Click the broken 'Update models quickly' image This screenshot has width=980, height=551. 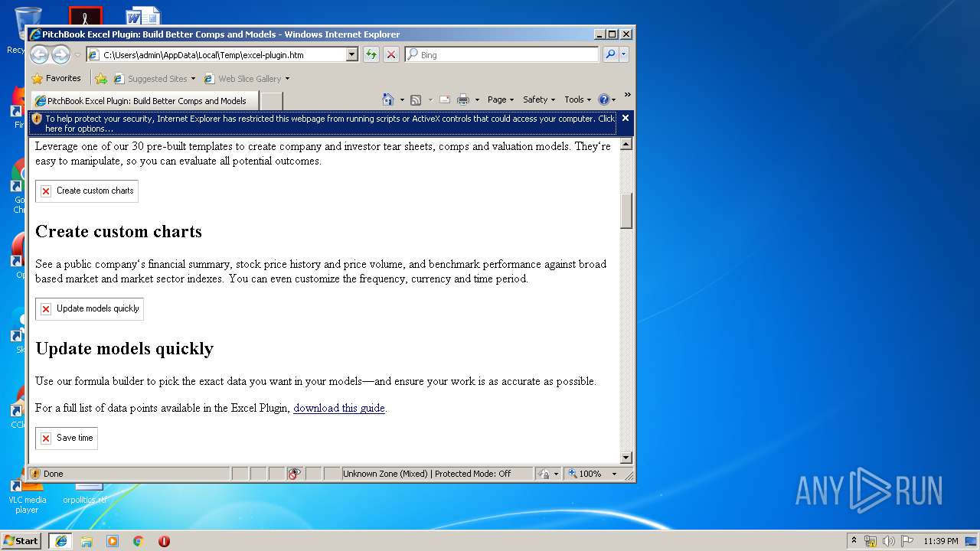click(x=90, y=309)
